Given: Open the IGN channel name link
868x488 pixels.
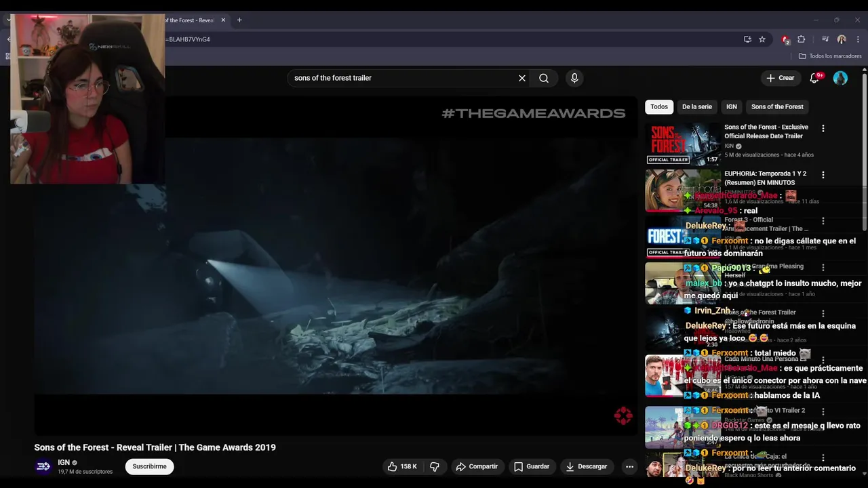Looking at the screenshot, I should click(64, 462).
